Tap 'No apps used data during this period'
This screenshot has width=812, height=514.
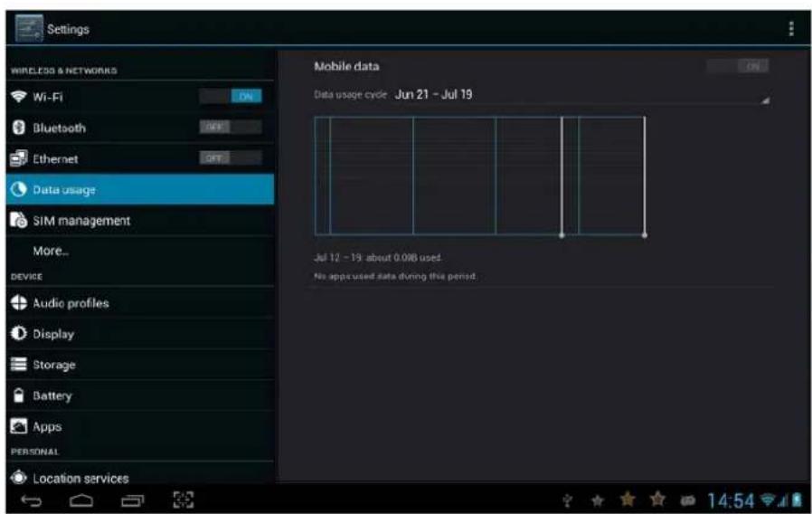pos(394,276)
